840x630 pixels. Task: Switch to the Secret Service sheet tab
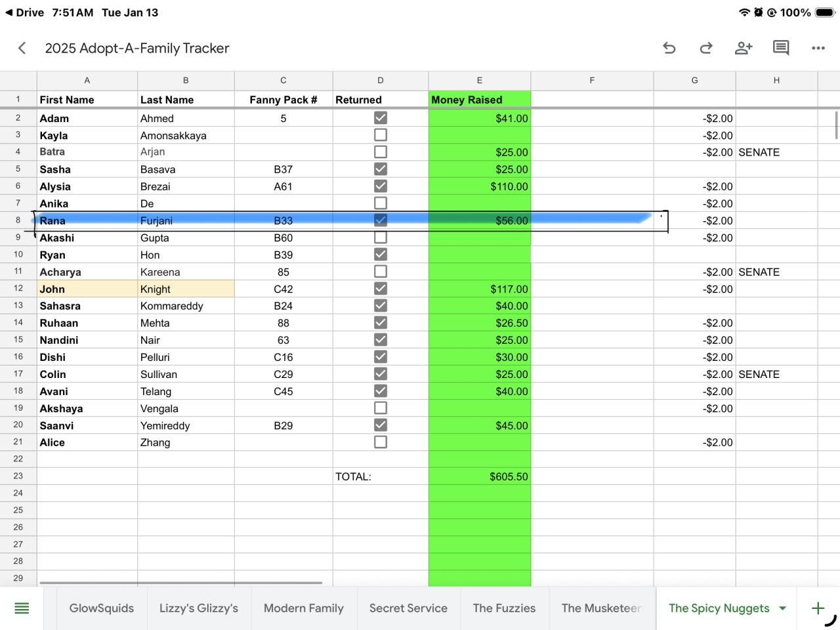click(x=408, y=608)
